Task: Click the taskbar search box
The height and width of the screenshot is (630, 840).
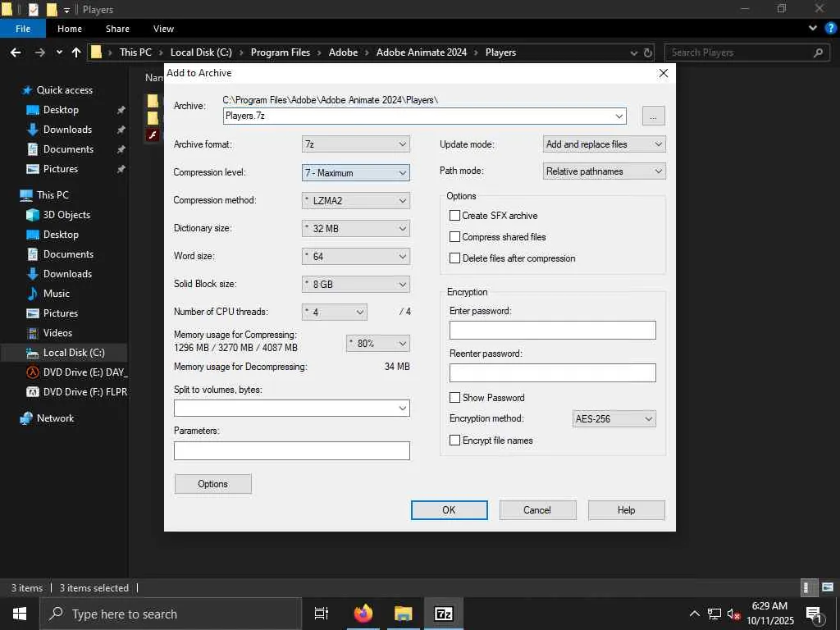Action: coord(171,614)
